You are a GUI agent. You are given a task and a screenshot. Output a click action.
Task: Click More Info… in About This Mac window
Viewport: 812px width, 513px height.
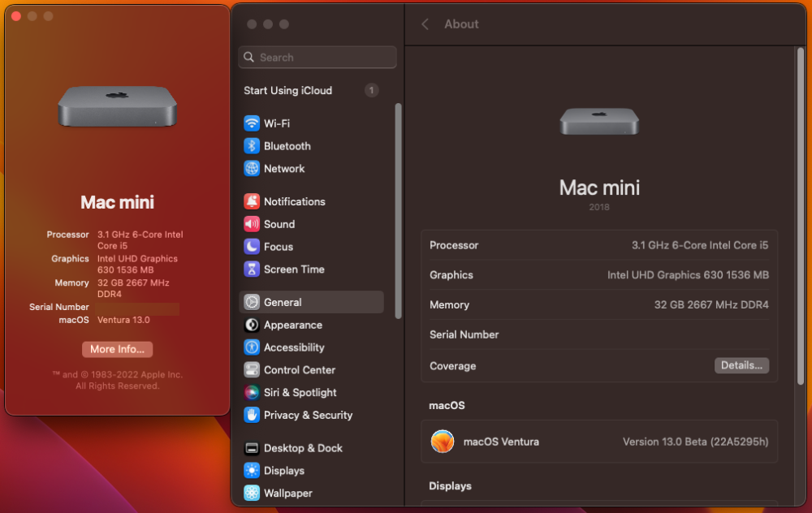pyautogui.click(x=117, y=349)
